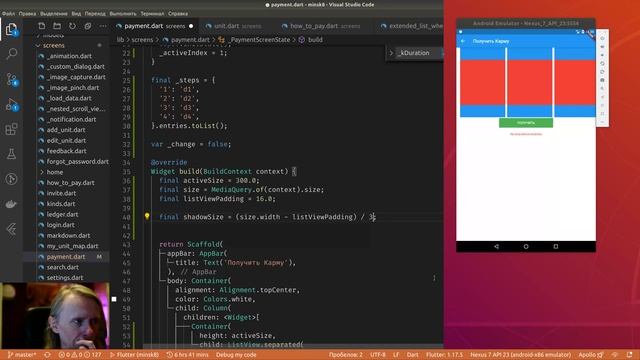640x360 pixels.
Task: Tap the back arrow in emulator app bar
Action: tap(463, 41)
